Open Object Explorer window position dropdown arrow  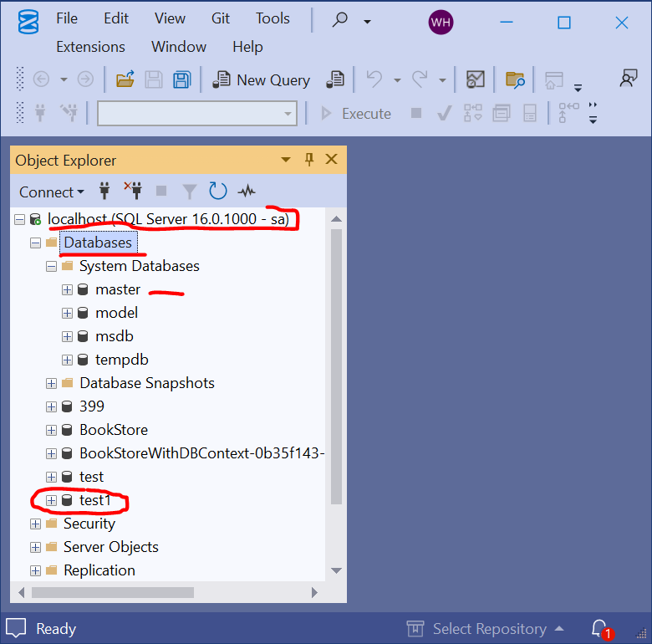click(x=286, y=160)
